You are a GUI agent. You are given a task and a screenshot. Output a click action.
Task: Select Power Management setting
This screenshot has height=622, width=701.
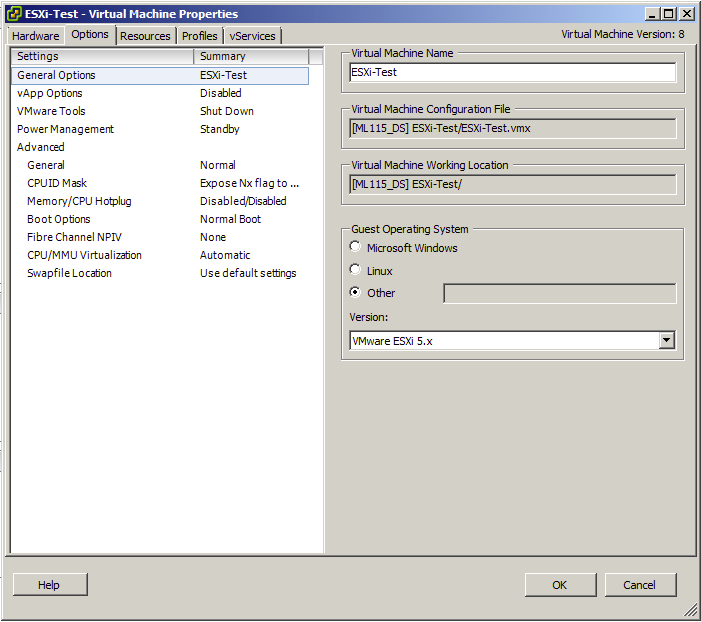tap(160, 129)
